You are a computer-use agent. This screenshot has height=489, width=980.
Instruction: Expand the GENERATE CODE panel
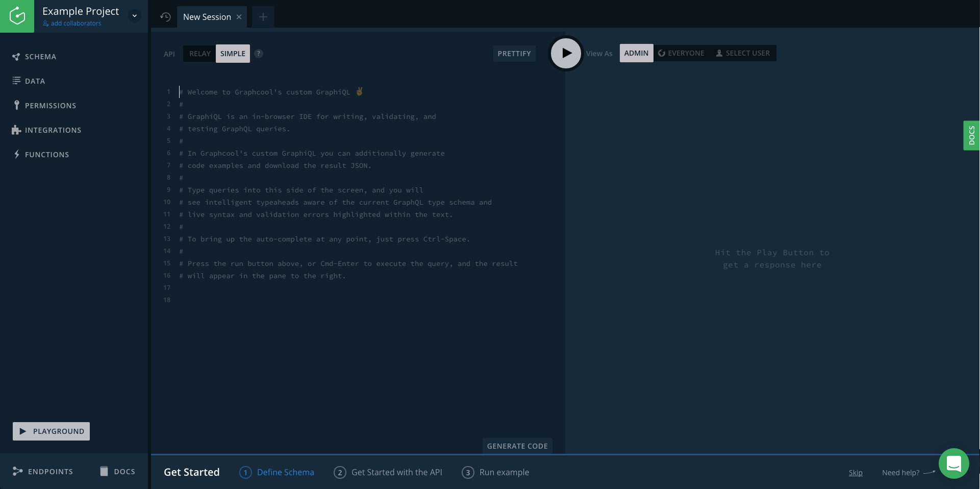pyautogui.click(x=517, y=446)
